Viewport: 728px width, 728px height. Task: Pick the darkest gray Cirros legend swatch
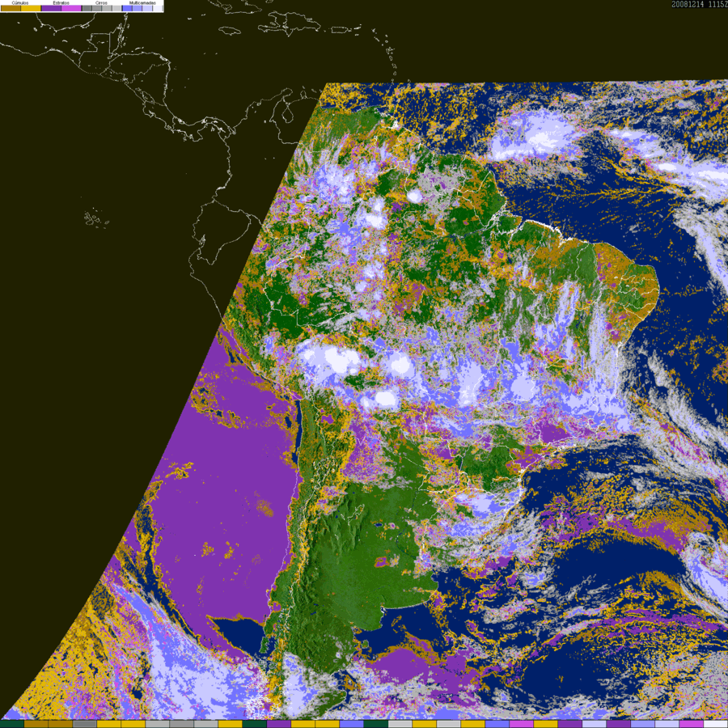coord(87,8)
